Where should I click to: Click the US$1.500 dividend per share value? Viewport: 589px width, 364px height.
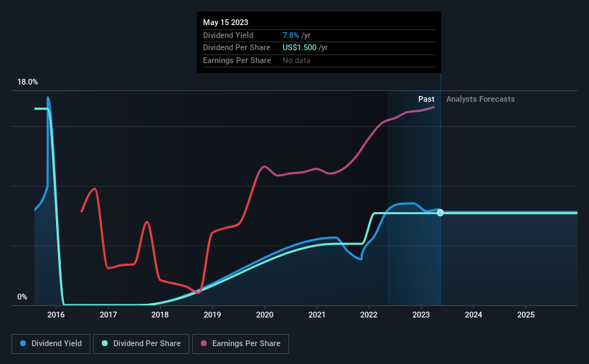coord(299,48)
